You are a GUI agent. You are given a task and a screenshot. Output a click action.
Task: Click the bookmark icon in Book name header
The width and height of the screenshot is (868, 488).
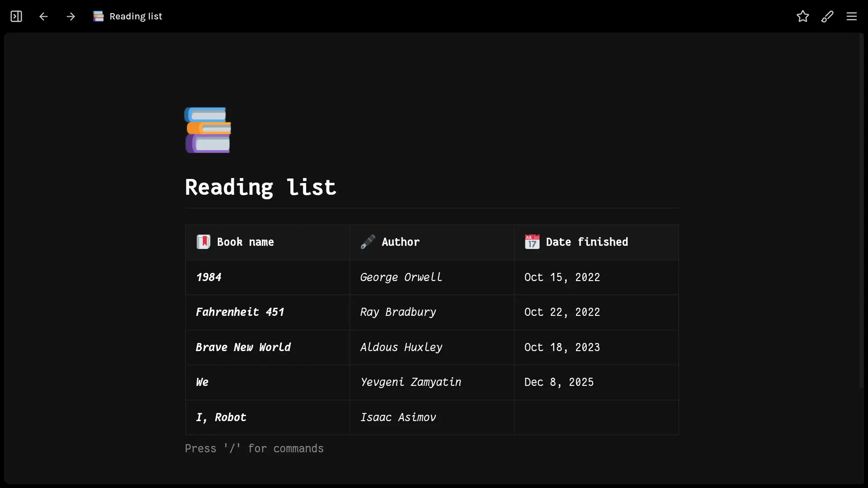pyautogui.click(x=203, y=242)
